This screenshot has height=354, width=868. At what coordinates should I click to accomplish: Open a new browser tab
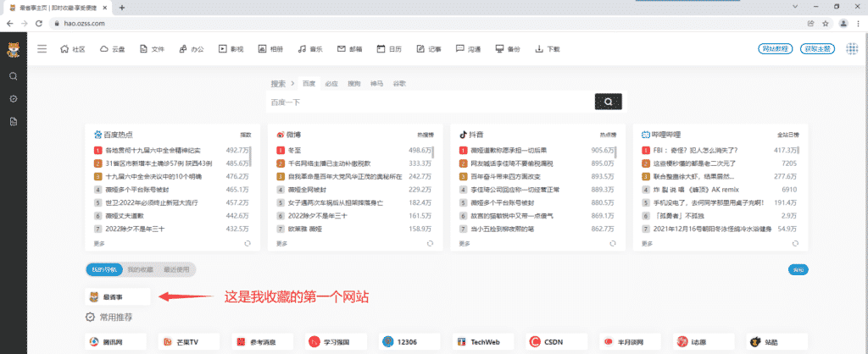pos(122,8)
